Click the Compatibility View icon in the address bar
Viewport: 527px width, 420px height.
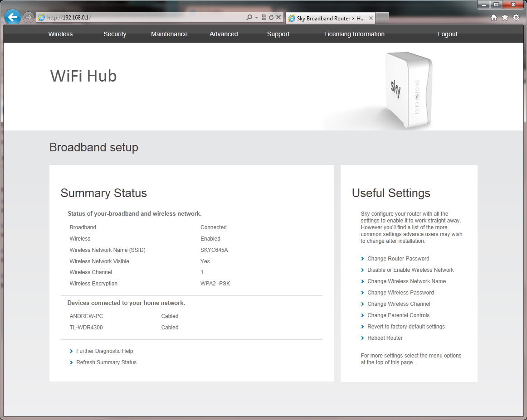click(263, 17)
